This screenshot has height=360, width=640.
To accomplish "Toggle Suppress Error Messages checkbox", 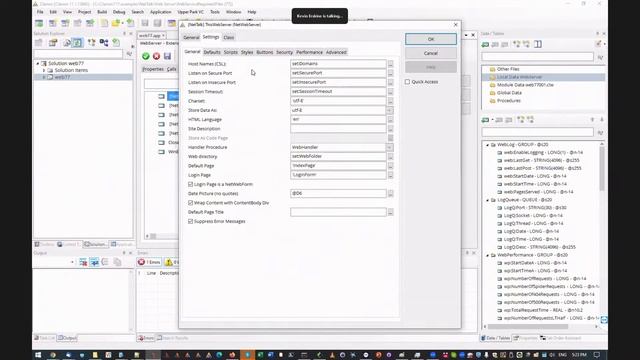I will coord(191,221).
